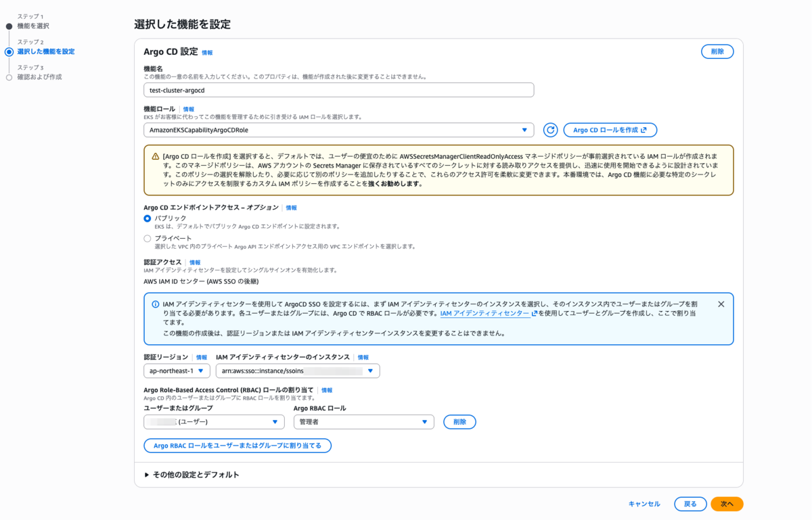Open the AmazonEKSCapabilityArgoCDRole dropdown

pyautogui.click(x=338, y=130)
